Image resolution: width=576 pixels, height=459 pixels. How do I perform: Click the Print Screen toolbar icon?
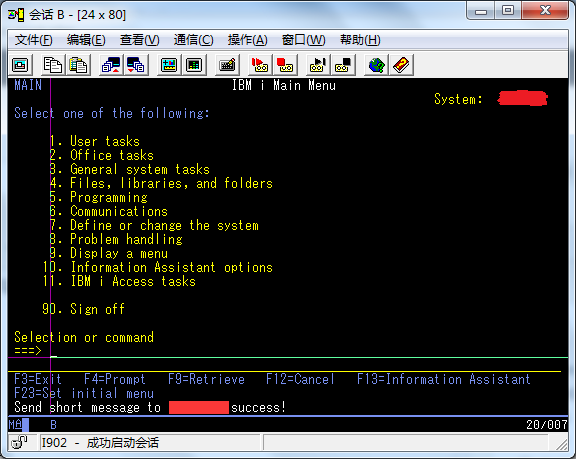20,65
